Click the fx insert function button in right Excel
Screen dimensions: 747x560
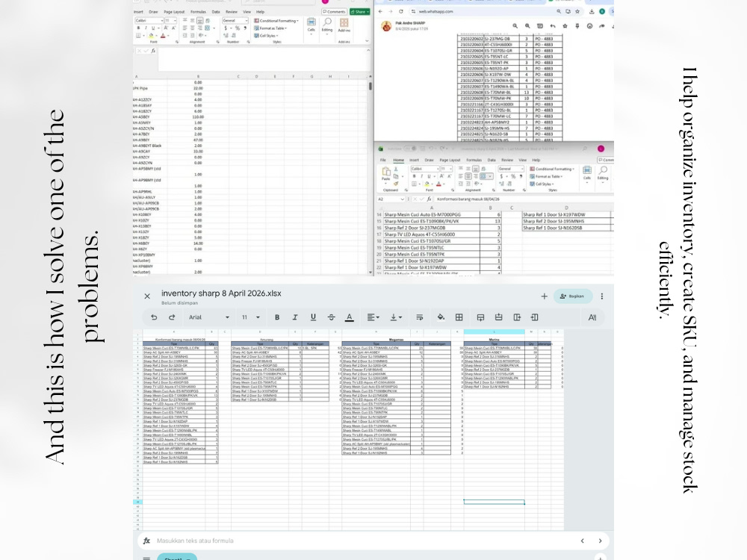[430, 199]
